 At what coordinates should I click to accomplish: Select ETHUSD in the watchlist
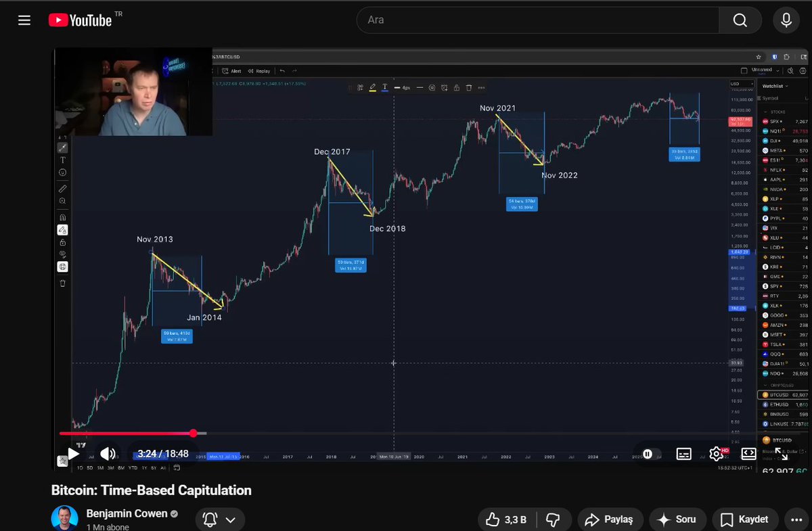click(x=784, y=404)
